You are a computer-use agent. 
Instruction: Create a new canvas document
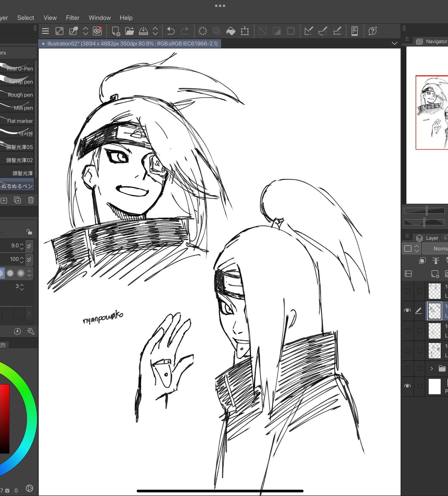116,31
